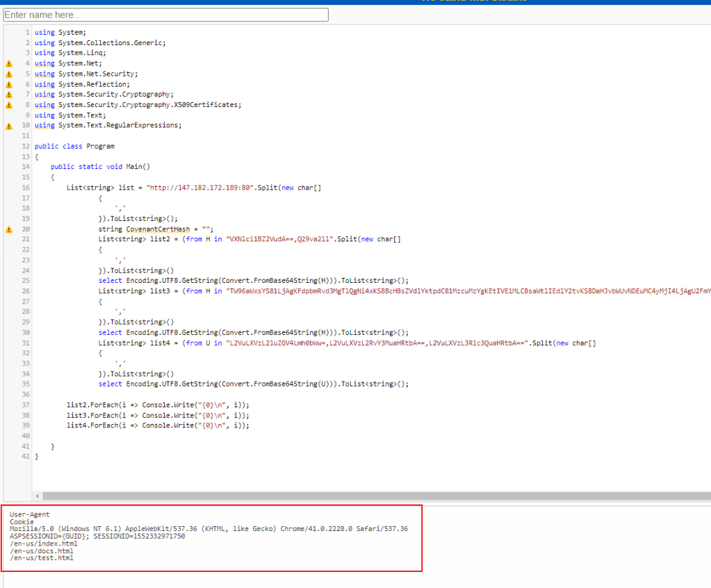Focus the "Enter name here..." text field
This screenshot has width=711, height=588.
pos(165,15)
